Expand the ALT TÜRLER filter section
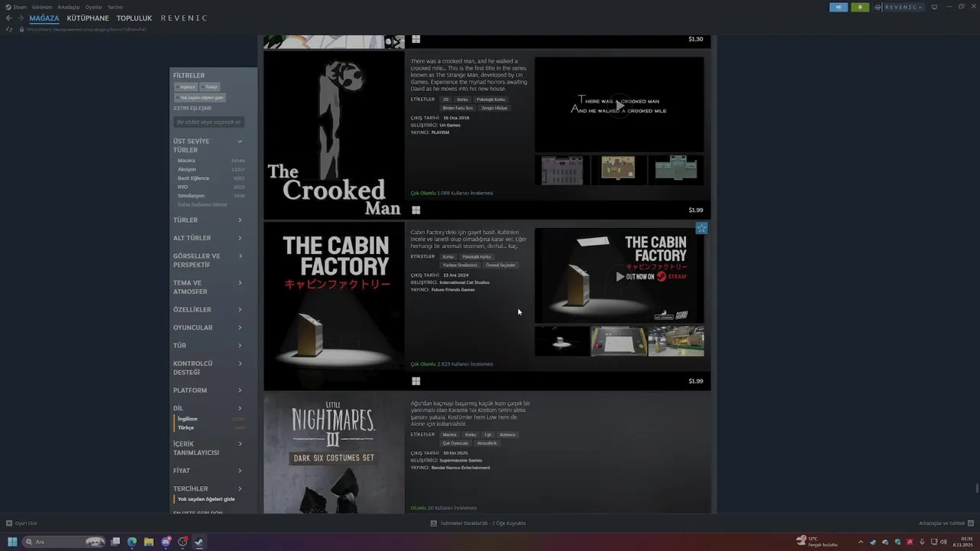980x551 pixels. (207, 238)
